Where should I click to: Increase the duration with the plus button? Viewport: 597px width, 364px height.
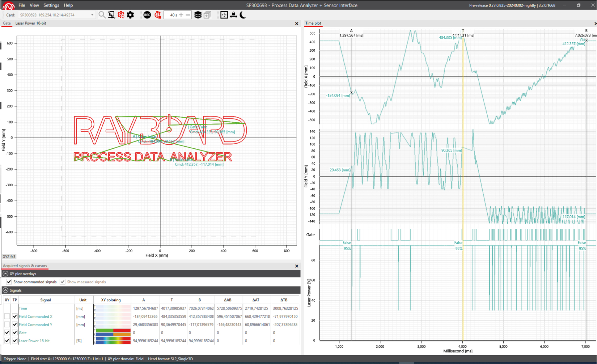pyautogui.click(x=181, y=15)
